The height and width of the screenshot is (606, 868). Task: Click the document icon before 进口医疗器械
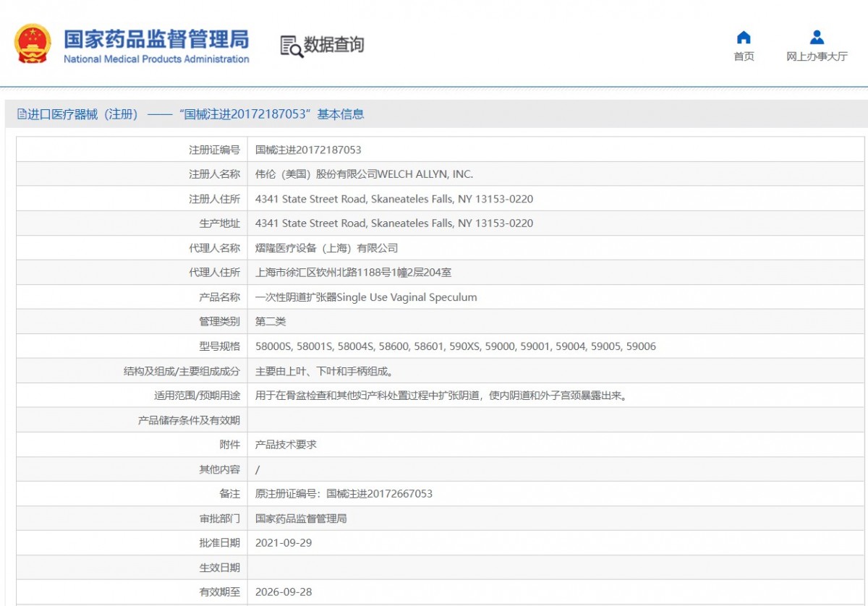click(x=22, y=114)
